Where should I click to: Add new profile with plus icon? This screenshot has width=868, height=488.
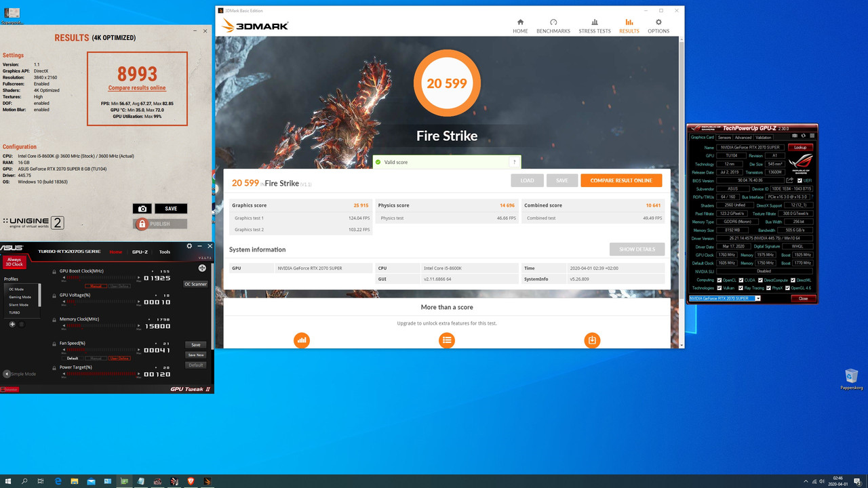(12, 324)
